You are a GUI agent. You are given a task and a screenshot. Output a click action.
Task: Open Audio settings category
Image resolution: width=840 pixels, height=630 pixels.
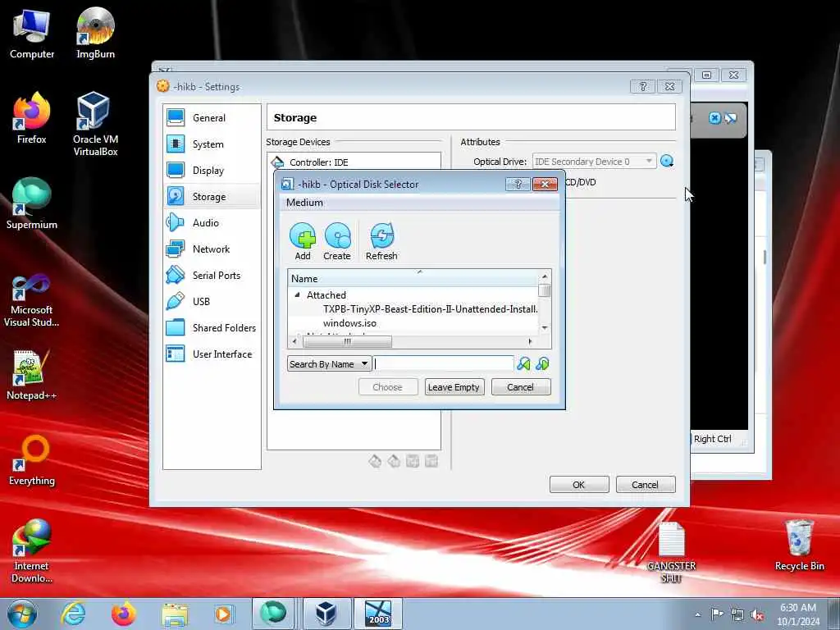[x=212, y=223]
